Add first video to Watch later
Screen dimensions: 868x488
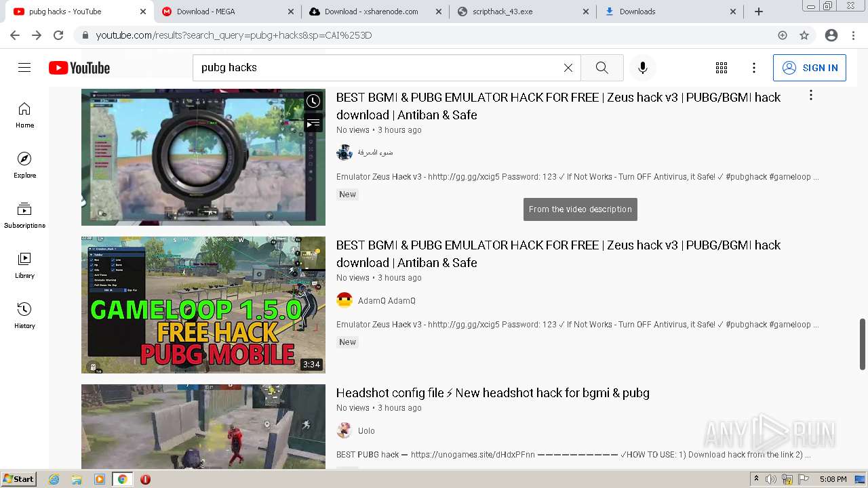point(313,101)
